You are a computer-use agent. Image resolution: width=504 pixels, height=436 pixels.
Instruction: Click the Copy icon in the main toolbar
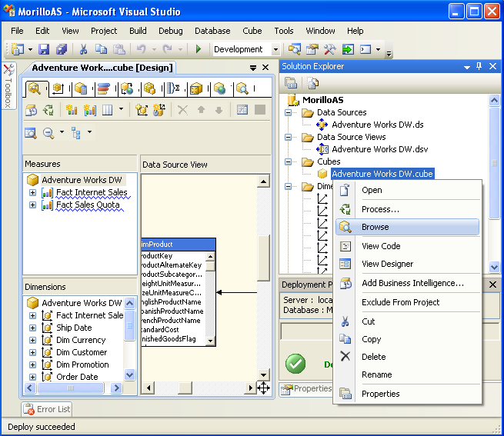102,49
